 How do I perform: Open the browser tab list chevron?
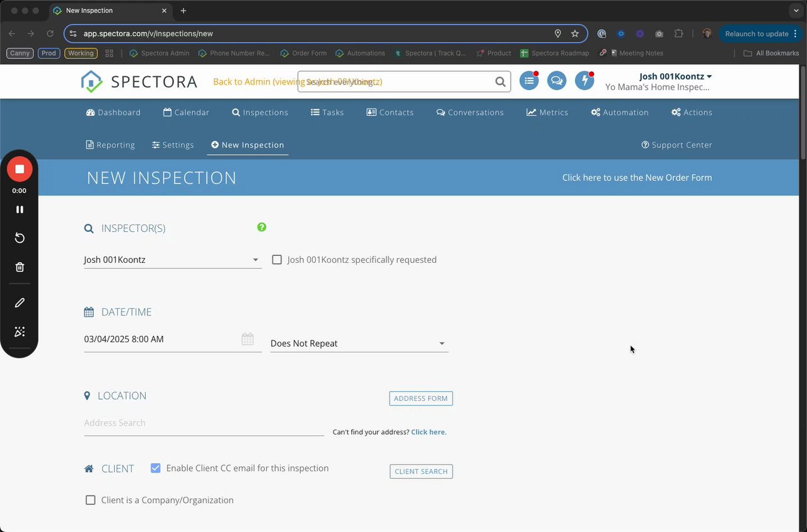point(796,11)
